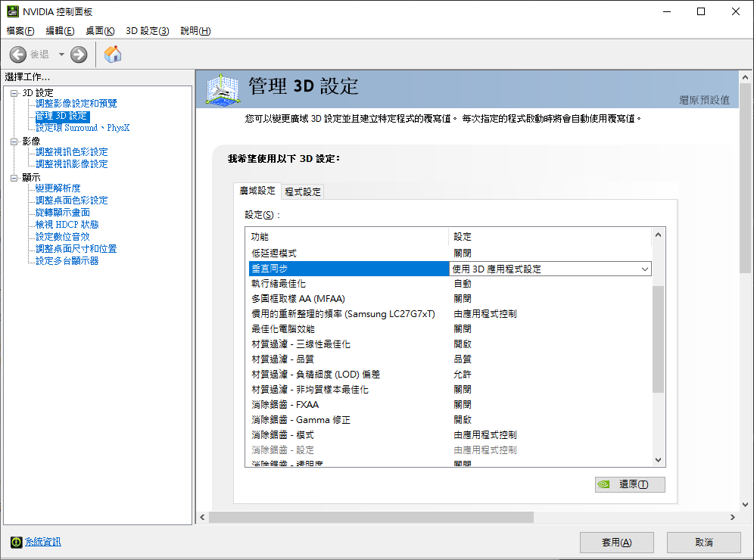Select the 多固框取樣 AA (MFAA) row
754x560 pixels.
(450, 299)
